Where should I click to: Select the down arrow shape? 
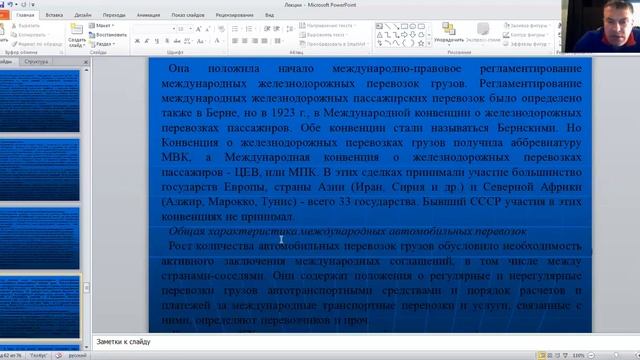413,35
